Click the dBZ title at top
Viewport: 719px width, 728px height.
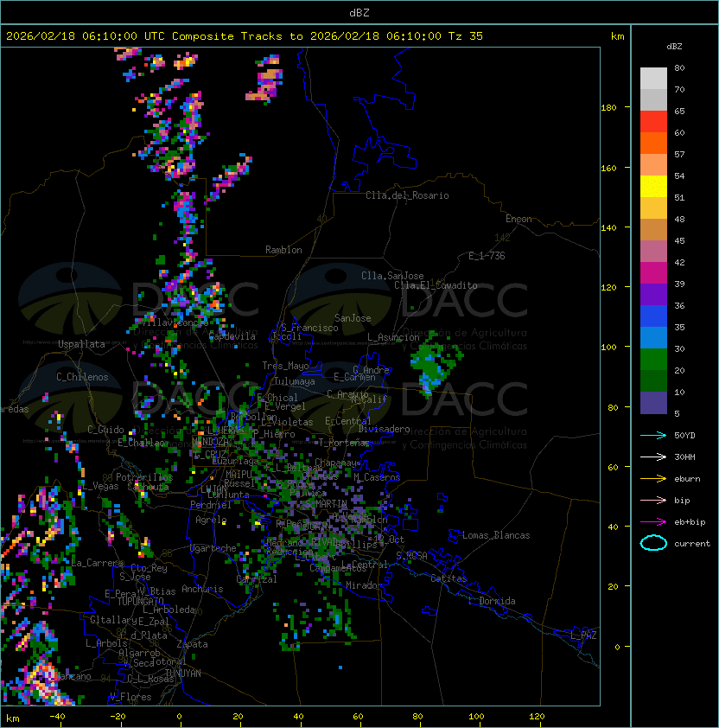[359, 13]
